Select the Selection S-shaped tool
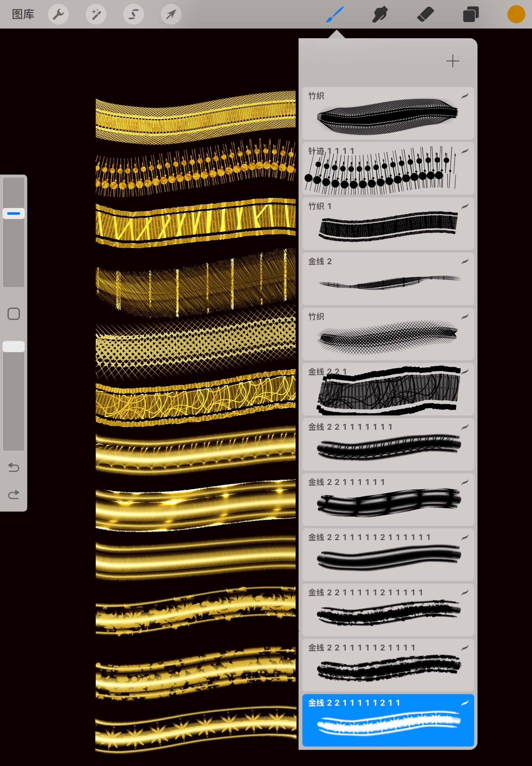 [133, 14]
